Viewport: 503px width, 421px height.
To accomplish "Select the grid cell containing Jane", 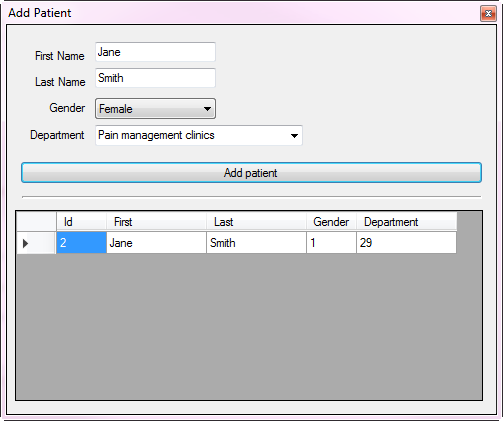I will (x=156, y=243).
